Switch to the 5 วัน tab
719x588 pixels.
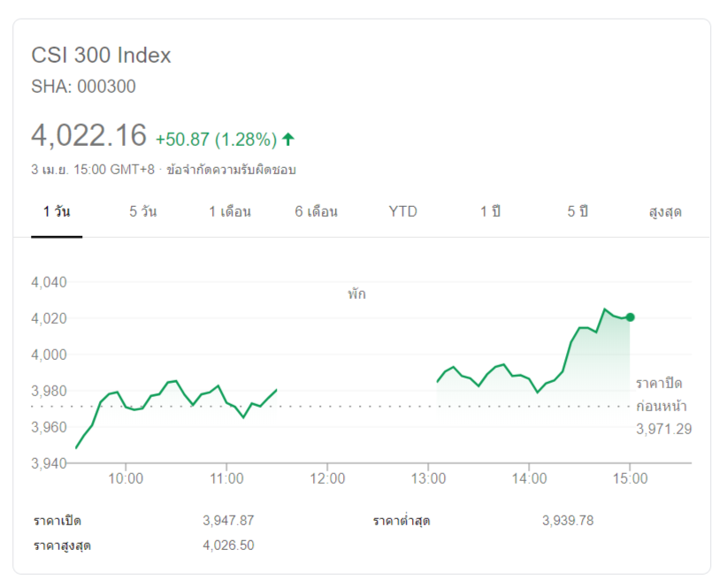(x=143, y=212)
